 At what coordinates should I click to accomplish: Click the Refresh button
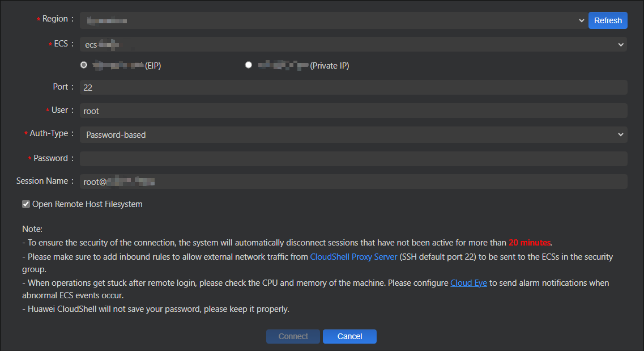pyautogui.click(x=608, y=20)
